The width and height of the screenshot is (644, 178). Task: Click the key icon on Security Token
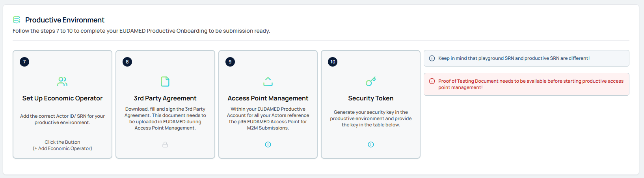371,82
